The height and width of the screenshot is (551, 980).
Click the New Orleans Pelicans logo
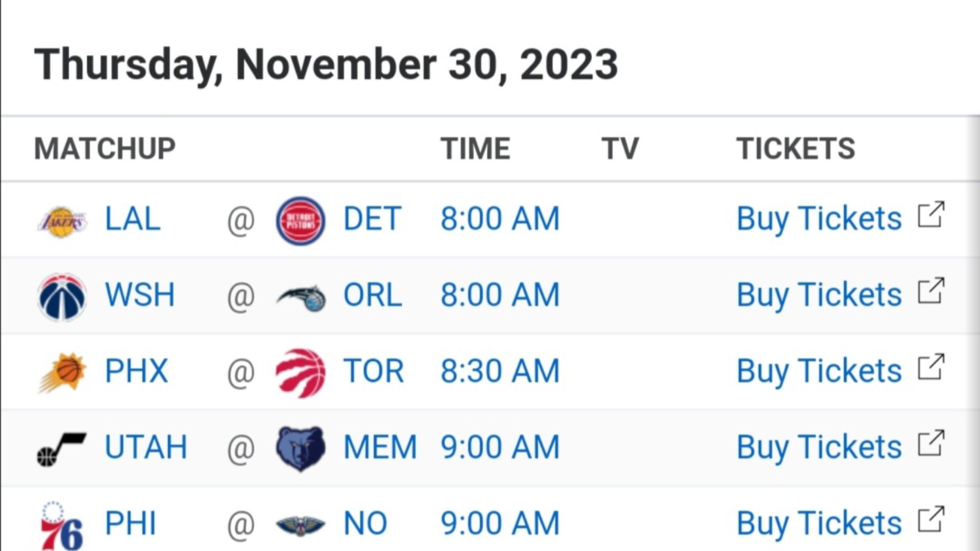tap(301, 524)
